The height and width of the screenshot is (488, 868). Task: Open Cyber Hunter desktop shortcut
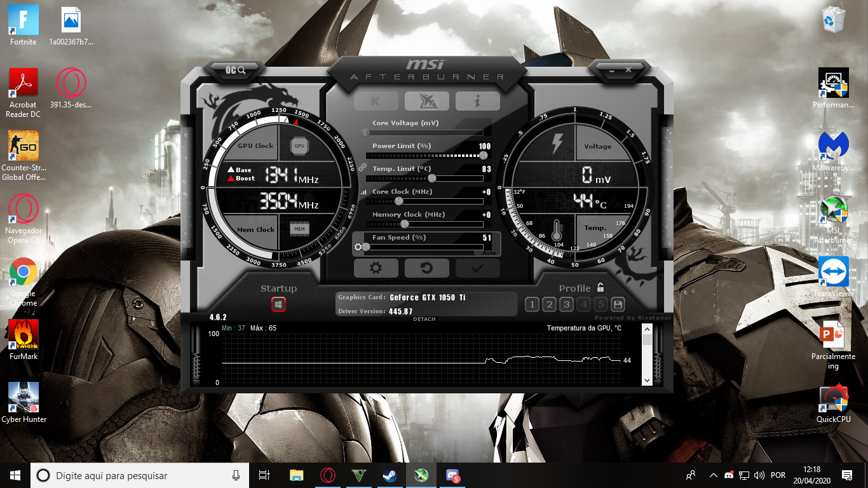24,403
